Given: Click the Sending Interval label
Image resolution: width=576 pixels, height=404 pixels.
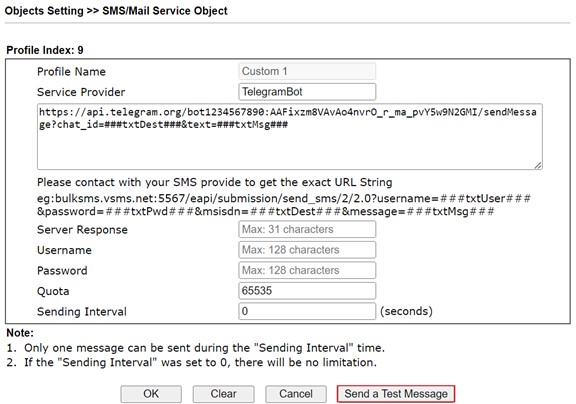Looking at the screenshot, I should point(82,311).
